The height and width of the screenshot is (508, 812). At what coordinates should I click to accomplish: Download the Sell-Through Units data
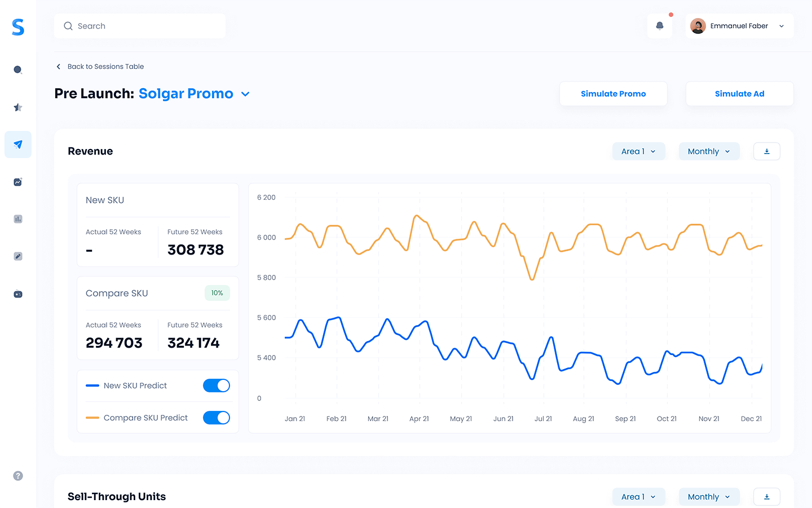click(x=767, y=497)
